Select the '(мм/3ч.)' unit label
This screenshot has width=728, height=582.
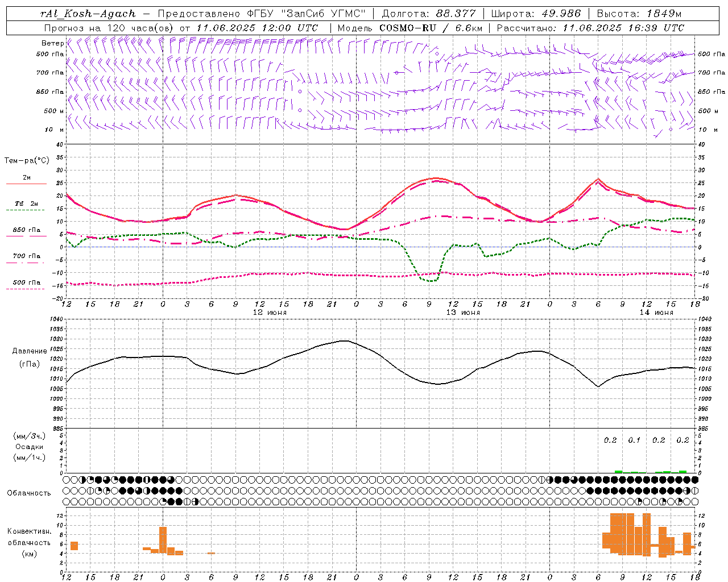(x=30, y=436)
